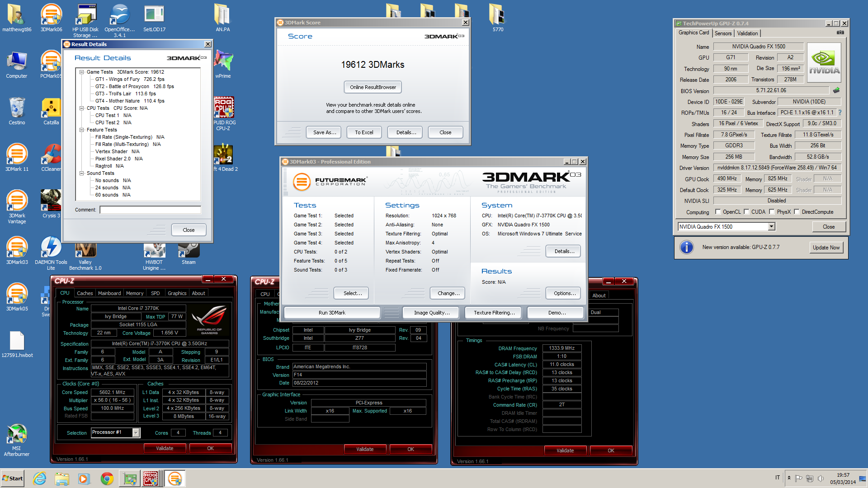Image resolution: width=868 pixels, height=488 pixels.
Task: Click GPU-Z BIOS save chip icon
Action: click(x=836, y=90)
